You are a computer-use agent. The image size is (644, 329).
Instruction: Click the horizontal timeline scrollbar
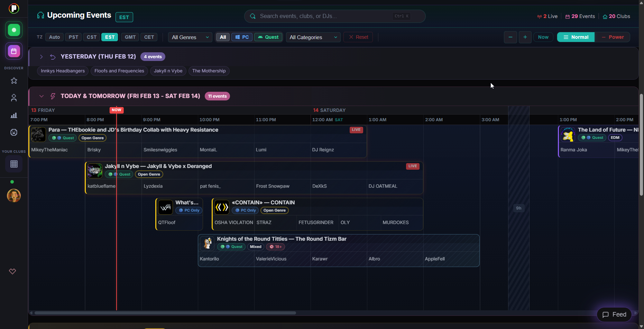tap(165, 313)
